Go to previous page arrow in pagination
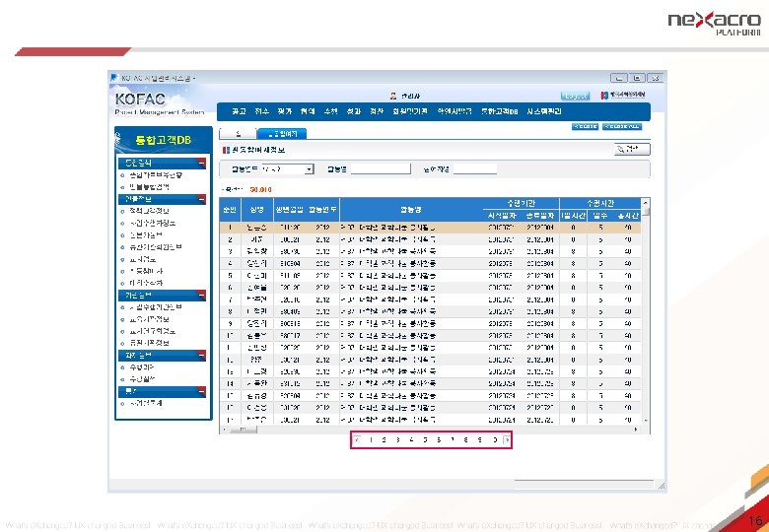Screen dimensions: 769x532 point(357,440)
